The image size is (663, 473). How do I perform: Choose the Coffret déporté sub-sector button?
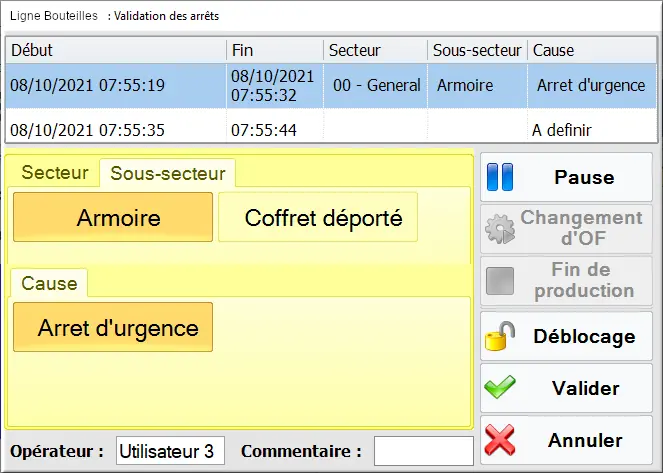point(318,217)
